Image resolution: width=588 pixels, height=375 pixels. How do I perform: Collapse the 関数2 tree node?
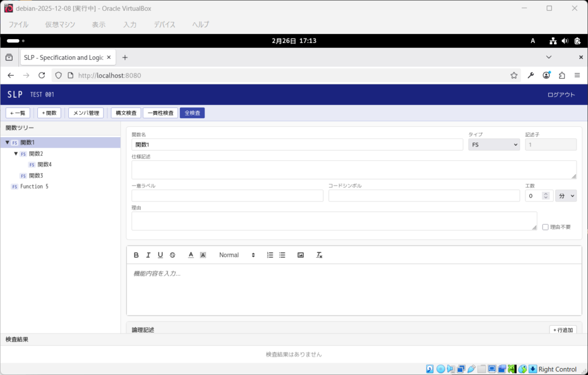tap(16, 154)
